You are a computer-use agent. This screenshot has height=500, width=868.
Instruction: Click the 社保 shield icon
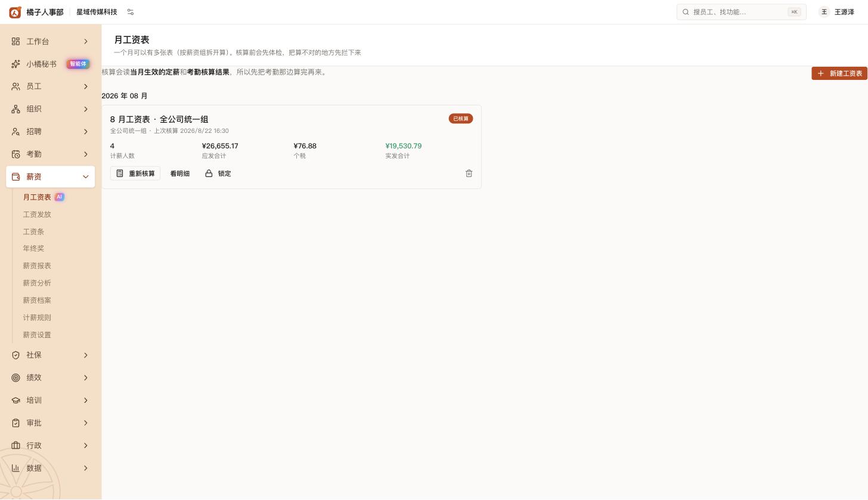tap(16, 355)
